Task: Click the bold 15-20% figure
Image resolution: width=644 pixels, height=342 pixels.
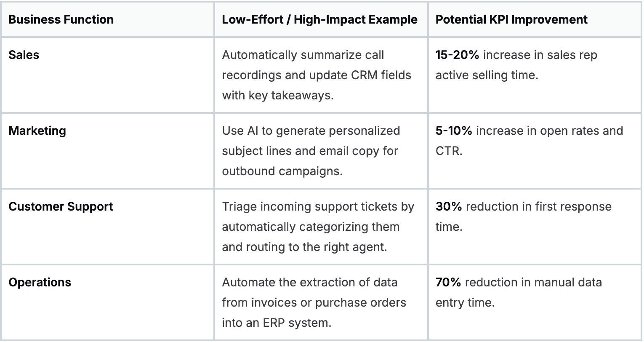Action: tap(457, 55)
